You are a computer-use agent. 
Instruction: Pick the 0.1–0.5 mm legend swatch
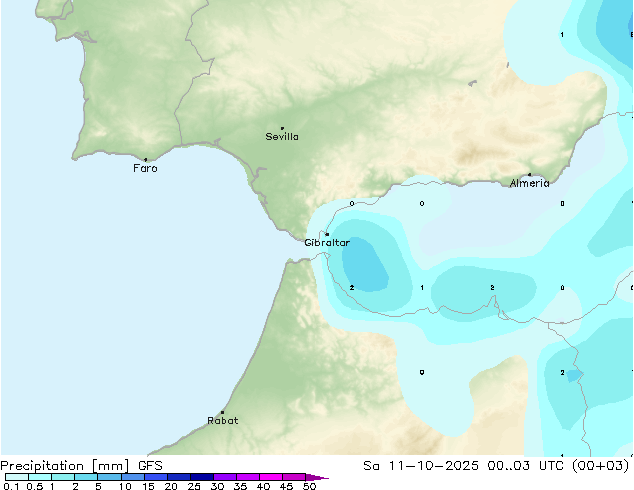[x=17, y=477]
